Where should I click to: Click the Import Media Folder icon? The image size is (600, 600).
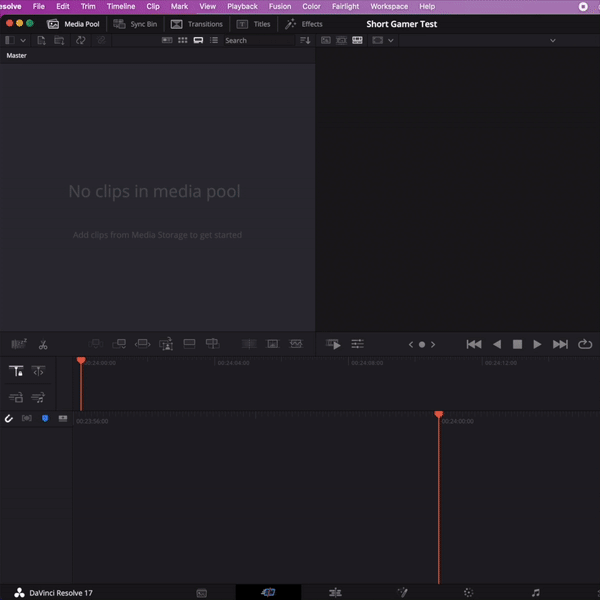(x=59, y=40)
